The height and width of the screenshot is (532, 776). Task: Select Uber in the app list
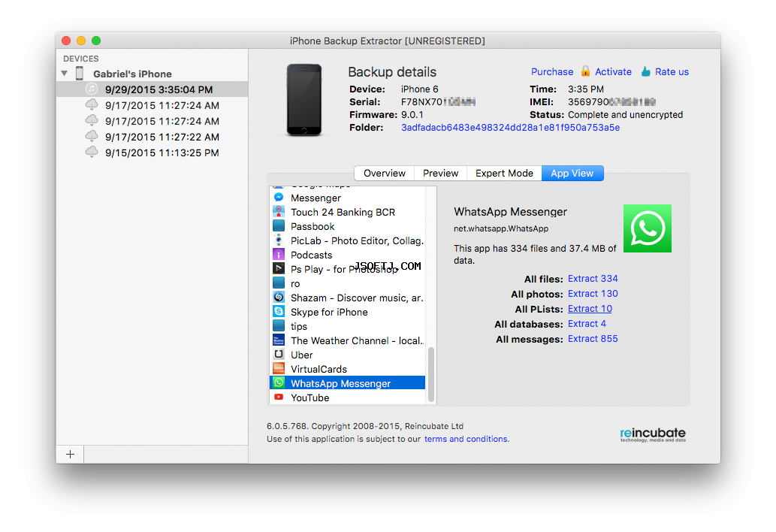click(x=347, y=355)
